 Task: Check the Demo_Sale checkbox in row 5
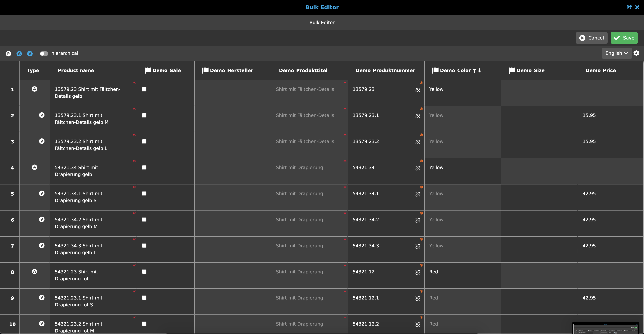144,193
